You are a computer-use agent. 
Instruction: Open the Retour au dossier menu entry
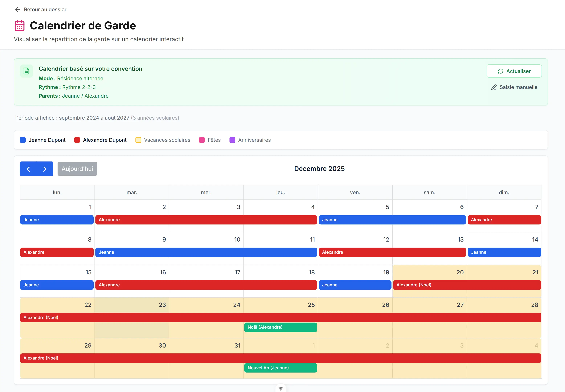click(x=45, y=9)
